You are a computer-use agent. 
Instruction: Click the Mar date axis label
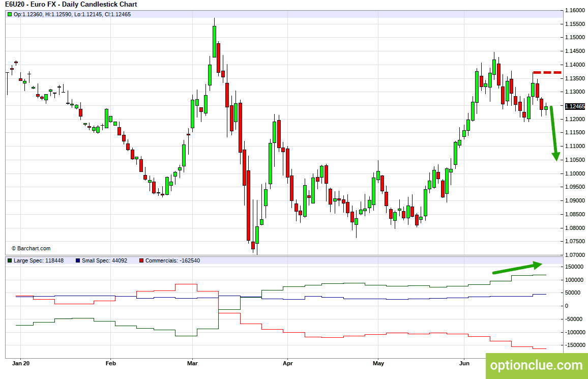(x=192, y=363)
